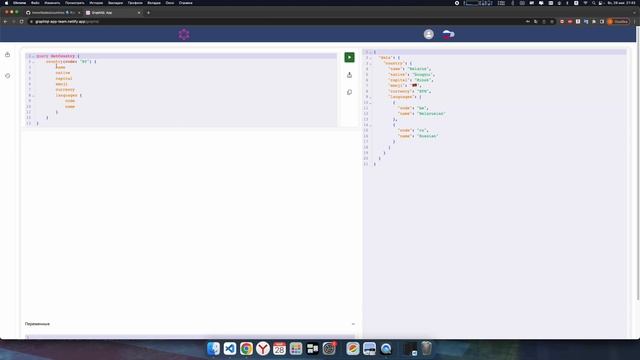Image resolution: width=640 pixels, height=360 pixels.
Task: Collapse the second language object fold at line 14
Action: pyautogui.click(x=371, y=125)
